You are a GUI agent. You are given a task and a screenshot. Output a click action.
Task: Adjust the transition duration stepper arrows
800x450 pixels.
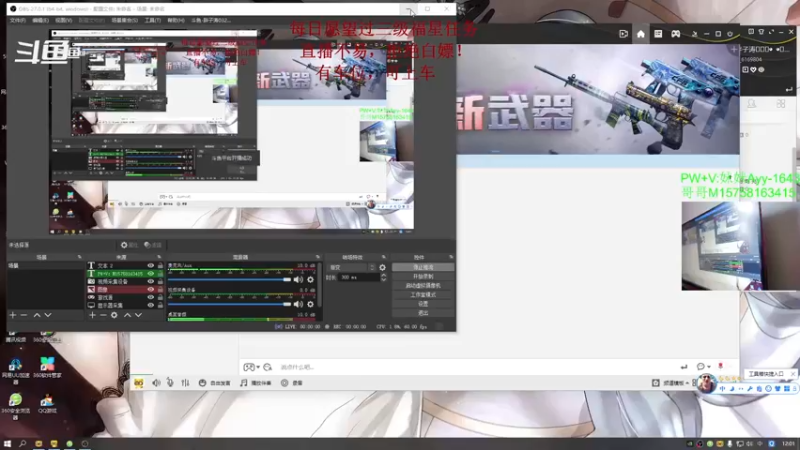384,277
